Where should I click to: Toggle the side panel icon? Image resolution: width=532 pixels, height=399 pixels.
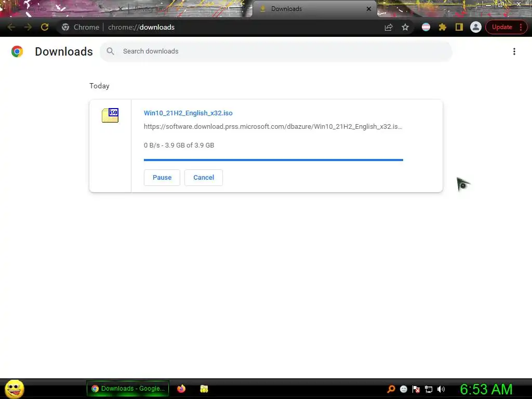pyautogui.click(x=459, y=27)
